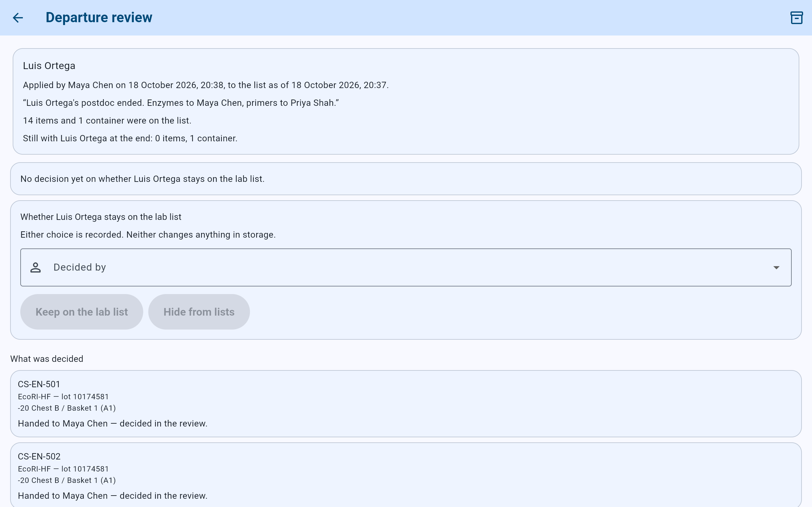Click Whether Luis Ortega stays heading
The height and width of the screenshot is (507, 812).
coord(101,217)
